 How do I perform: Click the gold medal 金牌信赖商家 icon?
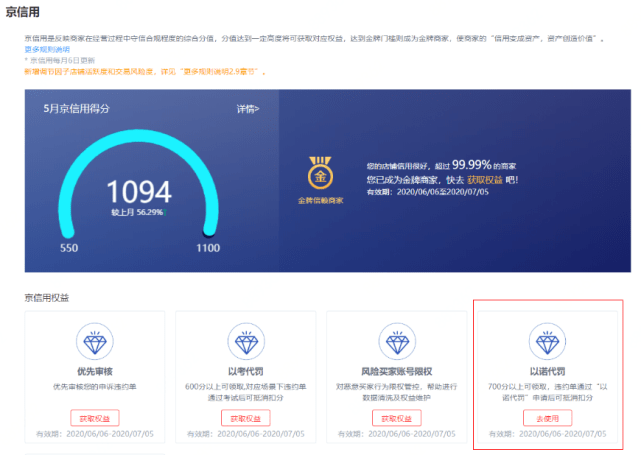point(320,173)
